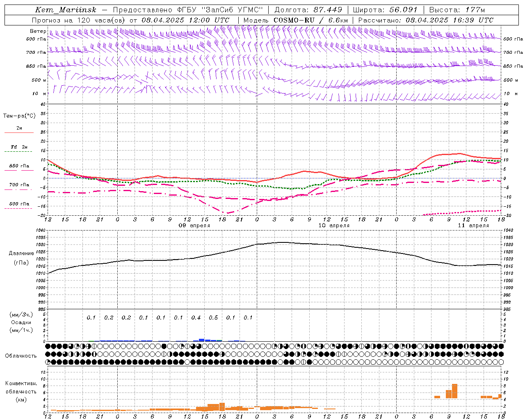This screenshot has width=525, height=420.
Task: Click the '0.4' precipitation amount value
Action: (x=196, y=318)
